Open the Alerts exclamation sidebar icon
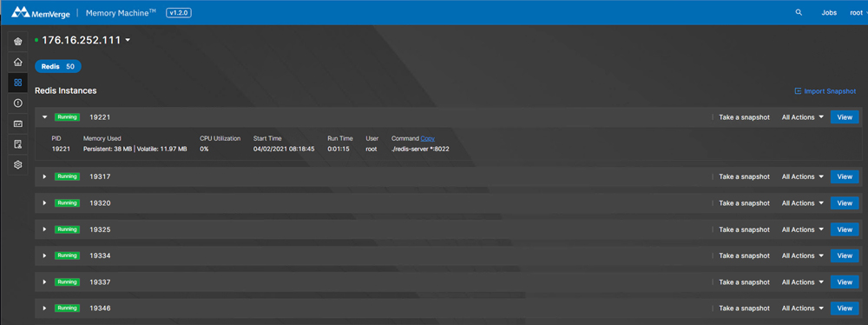868x325 pixels. [17, 103]
